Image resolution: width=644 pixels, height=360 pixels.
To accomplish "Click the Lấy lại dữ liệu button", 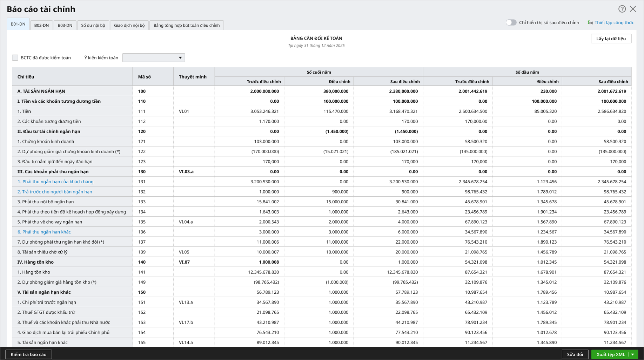I will click(611, 39).
